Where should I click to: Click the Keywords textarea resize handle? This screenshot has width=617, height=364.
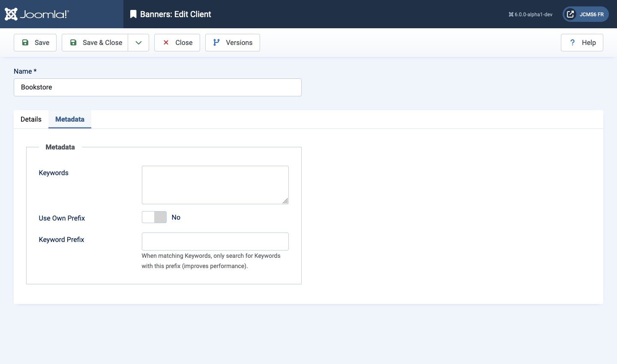[x=285, y=201]
